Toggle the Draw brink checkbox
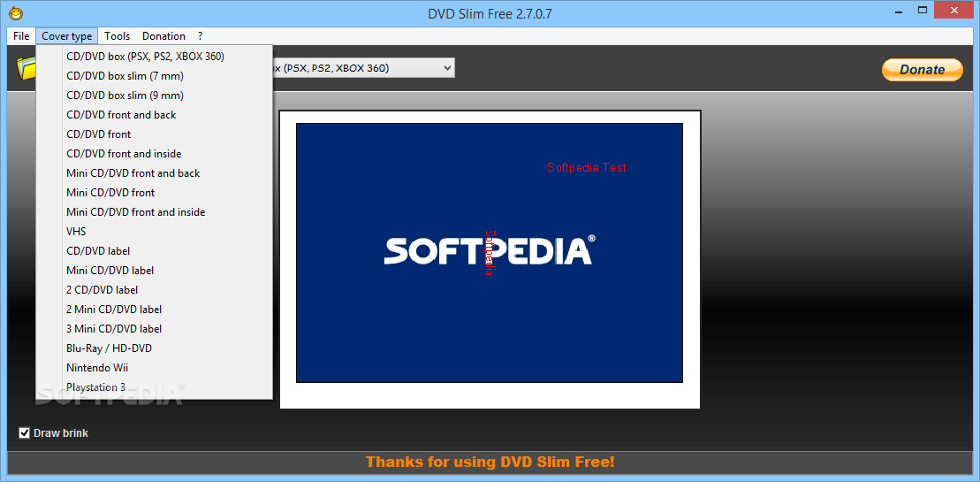The width and height of the screenshot is (980, 482). [25, 432]
